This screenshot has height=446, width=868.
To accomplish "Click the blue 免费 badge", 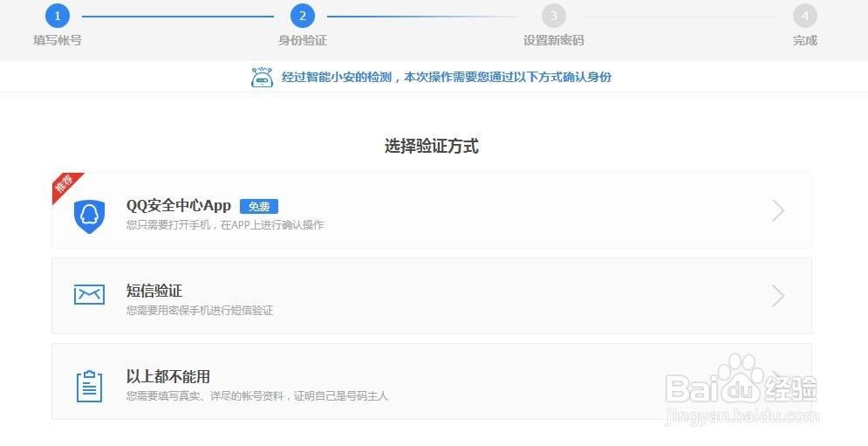I will (259, 207).
